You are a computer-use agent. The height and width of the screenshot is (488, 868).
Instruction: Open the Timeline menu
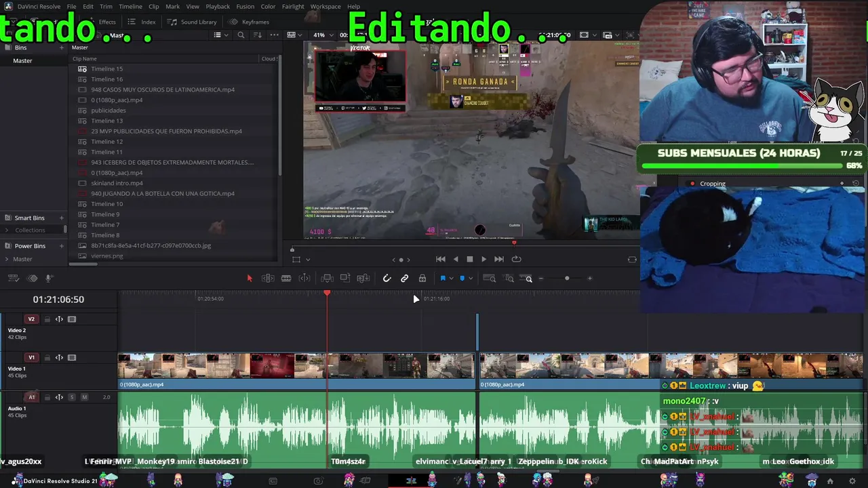(x=130, y=6)
